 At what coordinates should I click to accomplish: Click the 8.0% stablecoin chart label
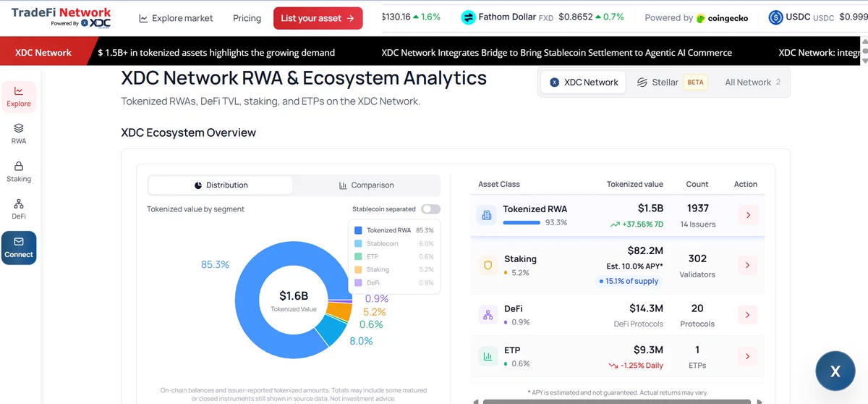click(x=361, y=341)
